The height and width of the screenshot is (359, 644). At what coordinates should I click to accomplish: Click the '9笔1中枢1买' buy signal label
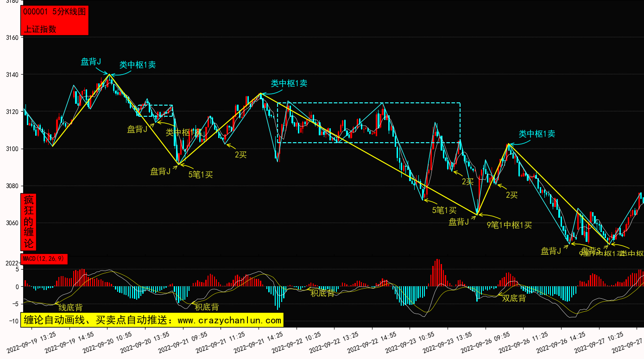point(509,225)
